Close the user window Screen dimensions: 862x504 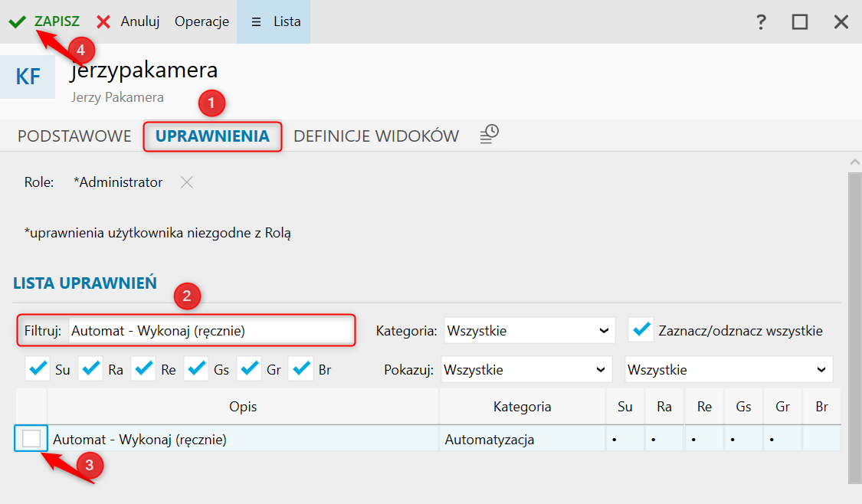pos(841,22)
